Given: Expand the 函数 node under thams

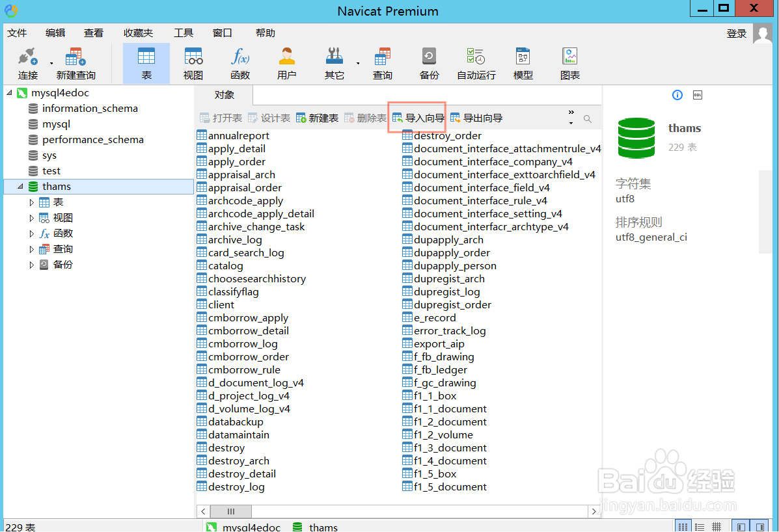Looking at the screenshot, I should (31, 233).
